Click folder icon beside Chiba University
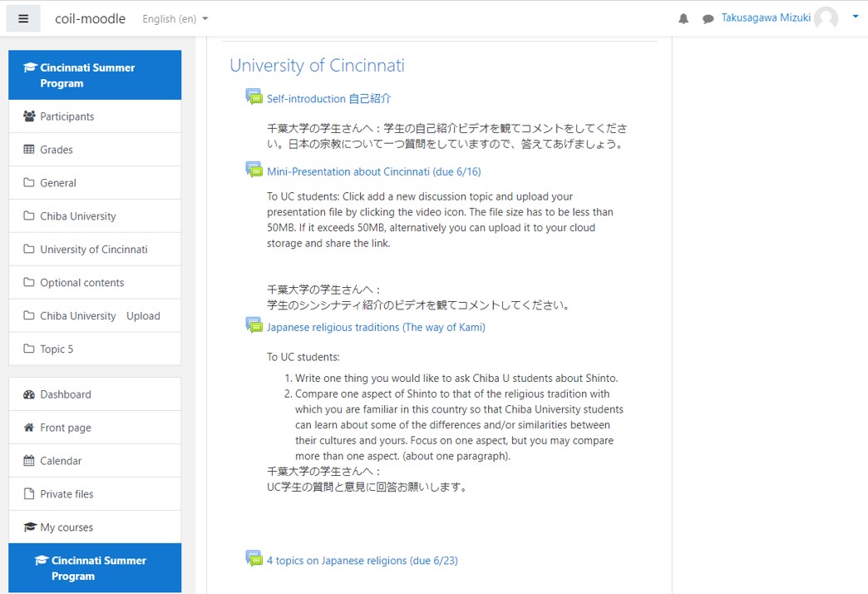The width and height of the screenshot is (868, 594). click(x=29, y=215)
